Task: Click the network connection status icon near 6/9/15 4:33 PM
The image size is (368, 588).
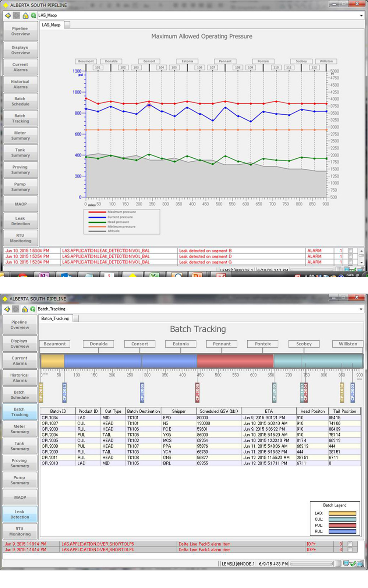Action: 353,563
